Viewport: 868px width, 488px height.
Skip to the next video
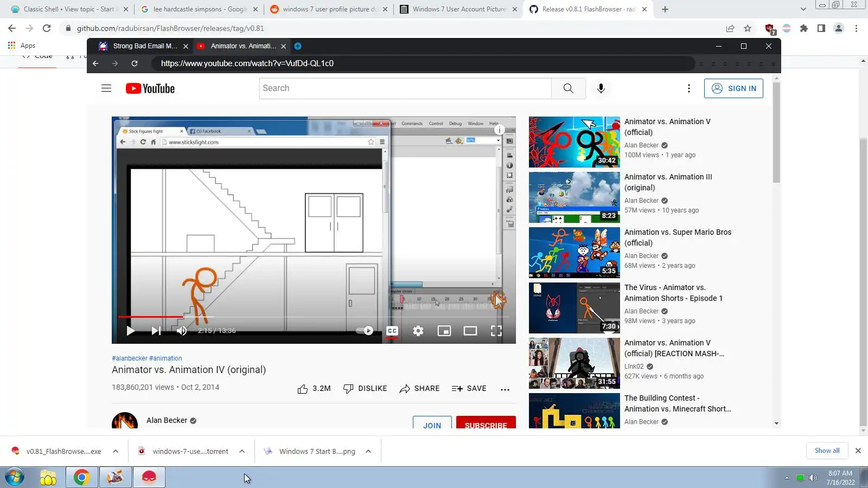(x=156, y=331)
